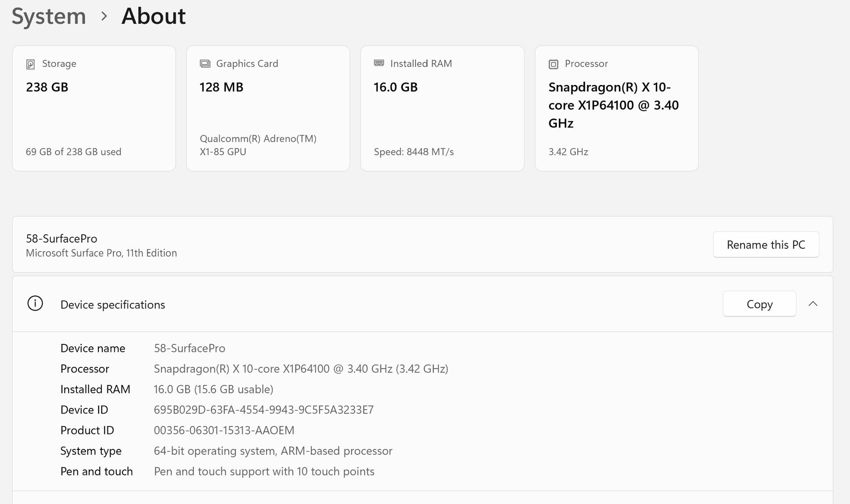Collapse the Device specifications section chevron
The image size is (850, 504).
click(x=813, y=304)
